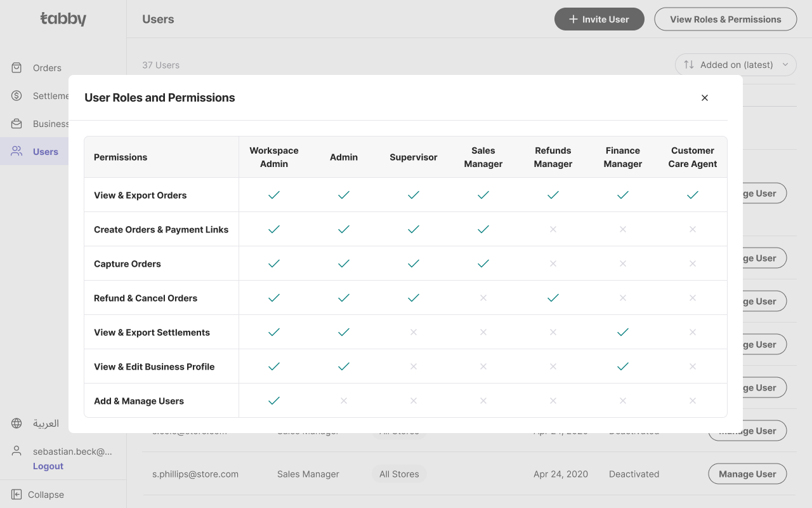
Task: Click the Workspace Admin column header
Action: click(x=274, y=157)
